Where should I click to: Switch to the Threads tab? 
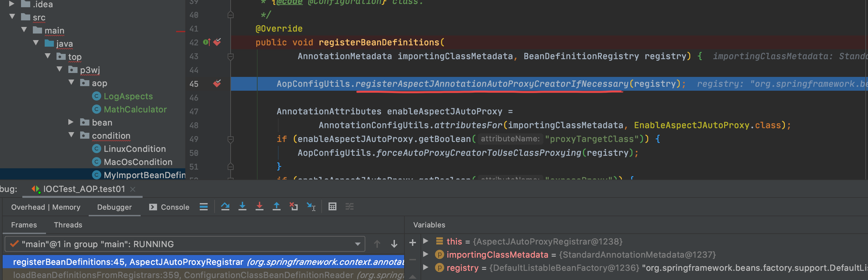click(x=68, y=225)
